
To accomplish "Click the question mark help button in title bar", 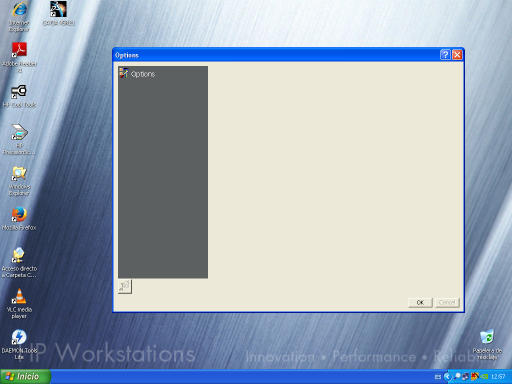I will (x=445, y=55).
